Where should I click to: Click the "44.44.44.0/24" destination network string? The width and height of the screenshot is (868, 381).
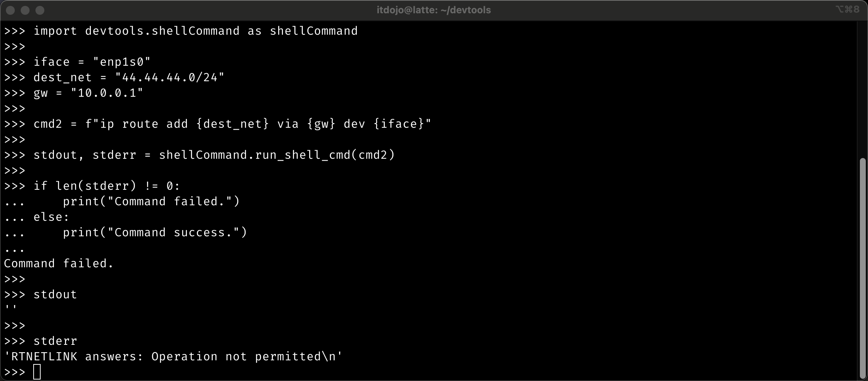coord(170,78)
